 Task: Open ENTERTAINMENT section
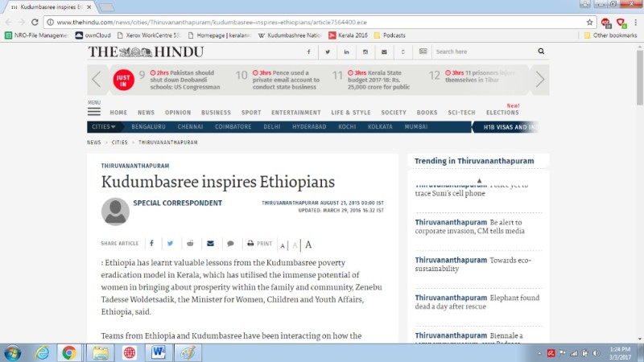click(x=296, y=113)
